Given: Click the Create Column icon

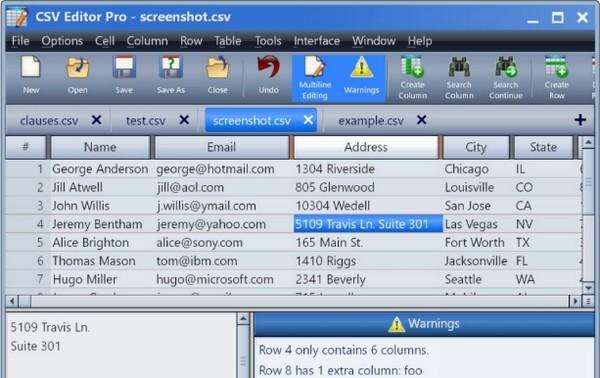Looking at the screenshot, I should pyautogui.click(x=412, y=78).
